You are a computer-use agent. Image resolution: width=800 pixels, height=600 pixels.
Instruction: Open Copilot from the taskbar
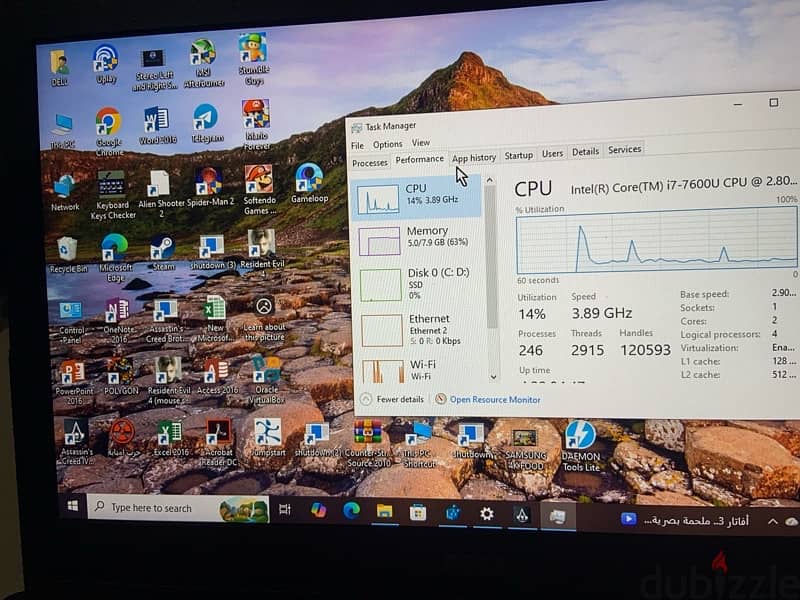(318, 510)
